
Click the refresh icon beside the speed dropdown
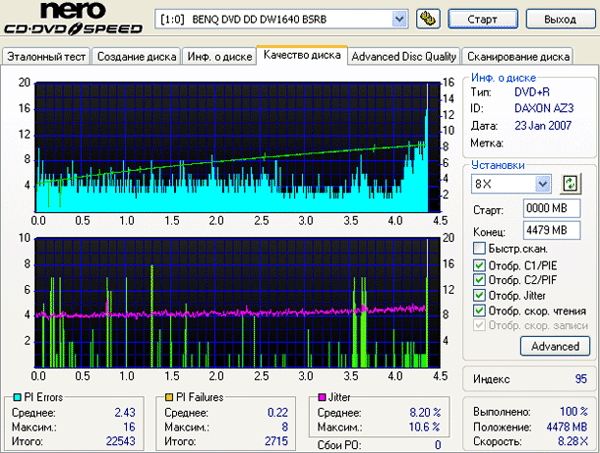point(570,183)
